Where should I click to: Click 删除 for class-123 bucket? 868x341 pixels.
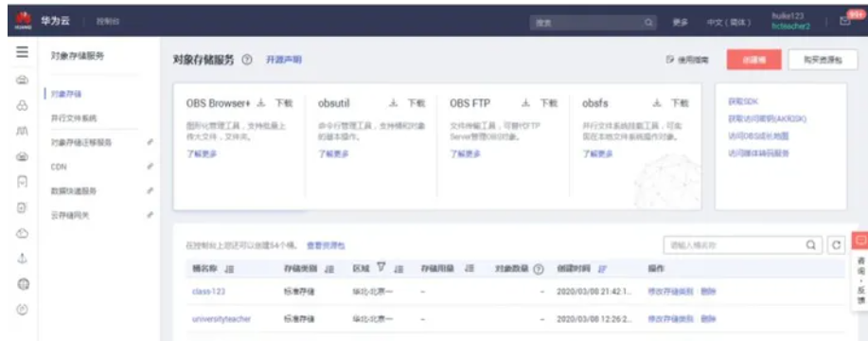coord(708,291)
